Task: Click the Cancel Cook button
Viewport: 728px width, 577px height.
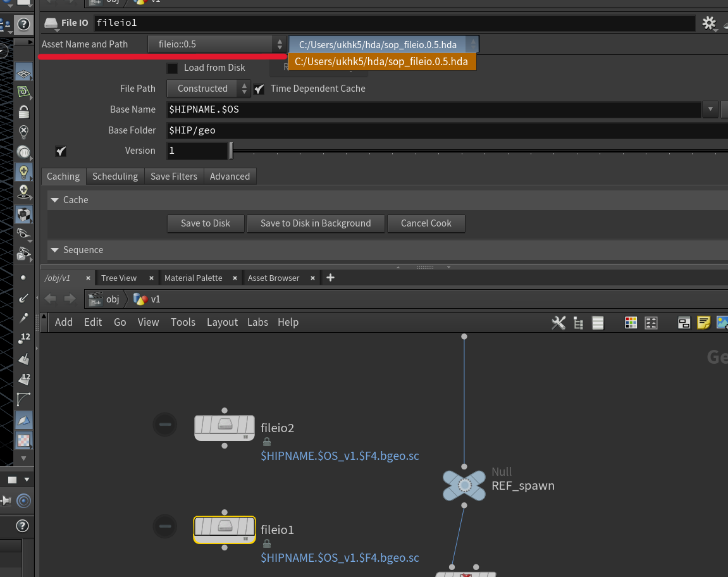Action: pyautogui.click(x=426, y=223)
